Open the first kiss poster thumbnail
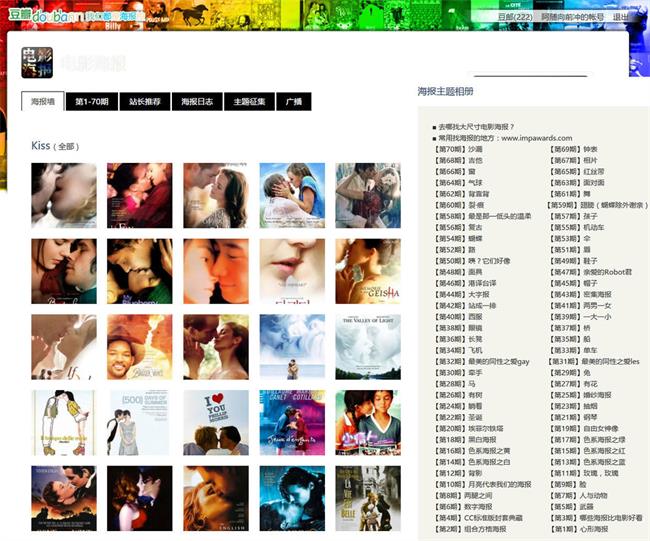The width and height of the screenshot is (650, 541). pyautogui.click(x=63, y=195)
